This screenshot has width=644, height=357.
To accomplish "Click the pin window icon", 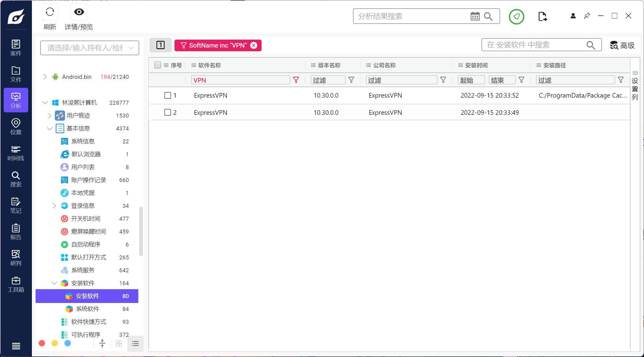I will point(587,16).
